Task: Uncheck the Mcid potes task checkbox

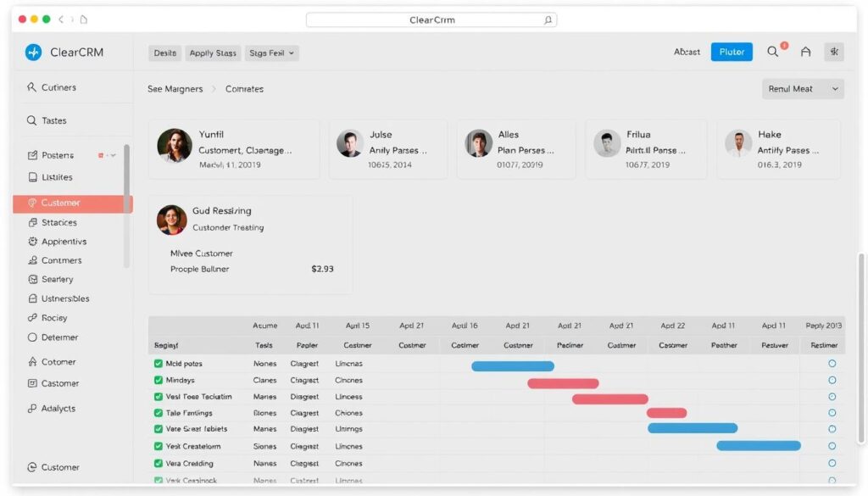Action: click(158, 364)
